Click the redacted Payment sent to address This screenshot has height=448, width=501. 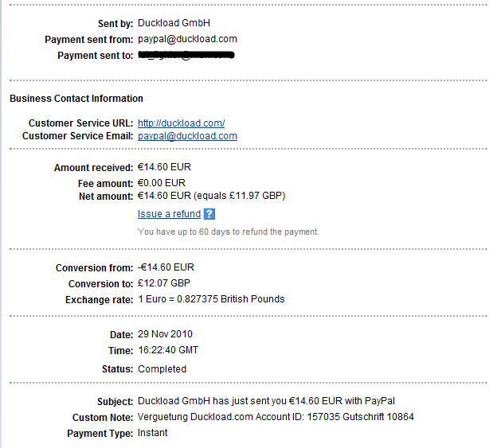(186, 56)
